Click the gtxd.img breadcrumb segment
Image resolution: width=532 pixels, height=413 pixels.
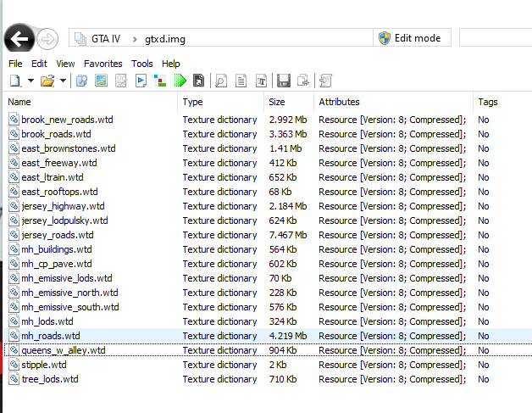pos(165,39)
